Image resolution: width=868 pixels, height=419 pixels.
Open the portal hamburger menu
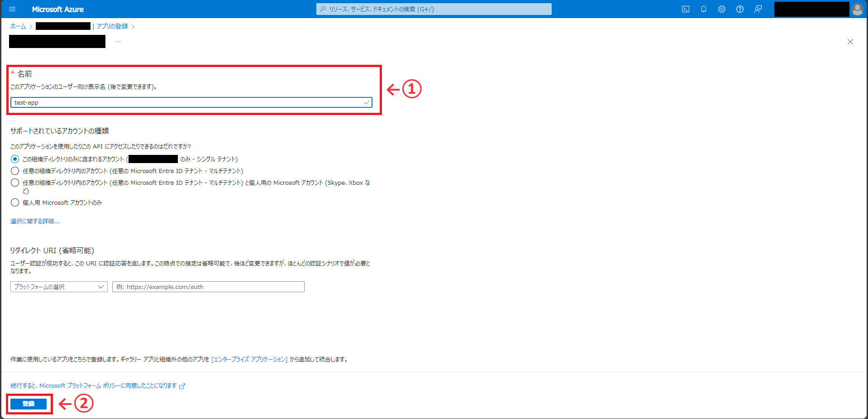coord(12,9)
